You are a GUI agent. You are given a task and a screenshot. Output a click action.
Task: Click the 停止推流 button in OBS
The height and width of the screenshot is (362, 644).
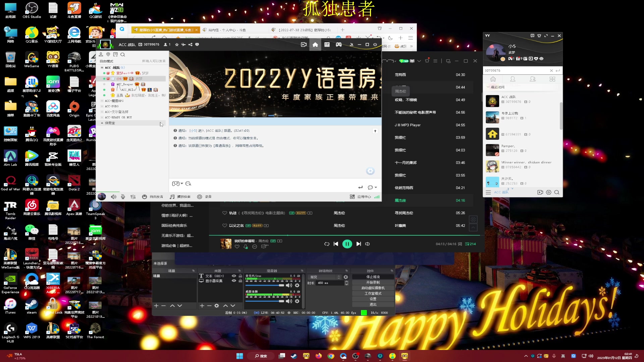pos(373,277)
